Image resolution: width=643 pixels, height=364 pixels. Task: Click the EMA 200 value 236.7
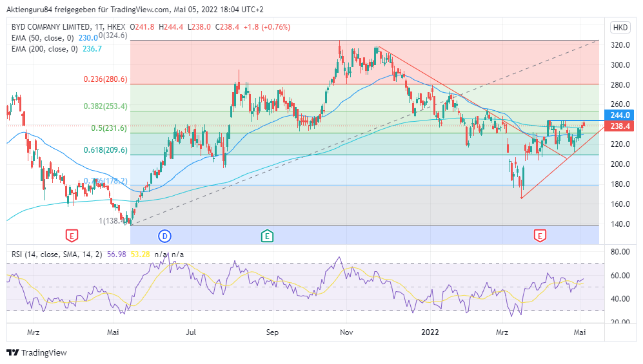(x=92, y=49)
